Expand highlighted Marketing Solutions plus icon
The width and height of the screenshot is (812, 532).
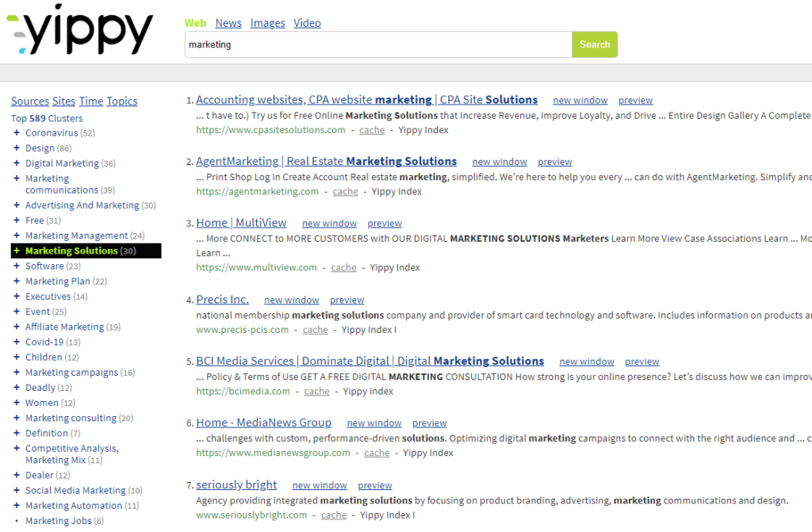[x=17, y=251]
